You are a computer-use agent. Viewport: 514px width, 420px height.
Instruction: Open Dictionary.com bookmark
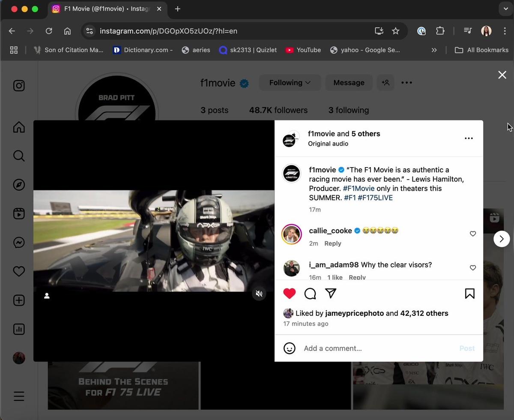(x=143, y=50)
